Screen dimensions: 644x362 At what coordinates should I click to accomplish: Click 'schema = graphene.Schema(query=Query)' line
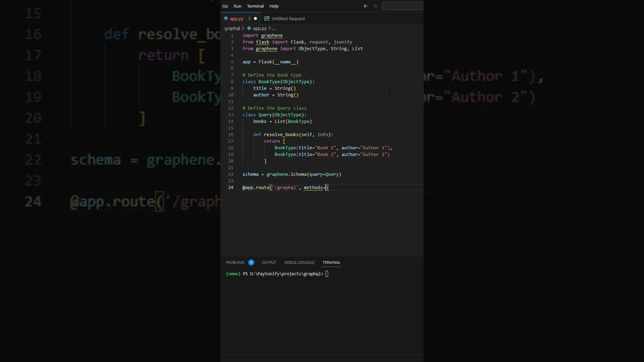(x=292, y=174)
